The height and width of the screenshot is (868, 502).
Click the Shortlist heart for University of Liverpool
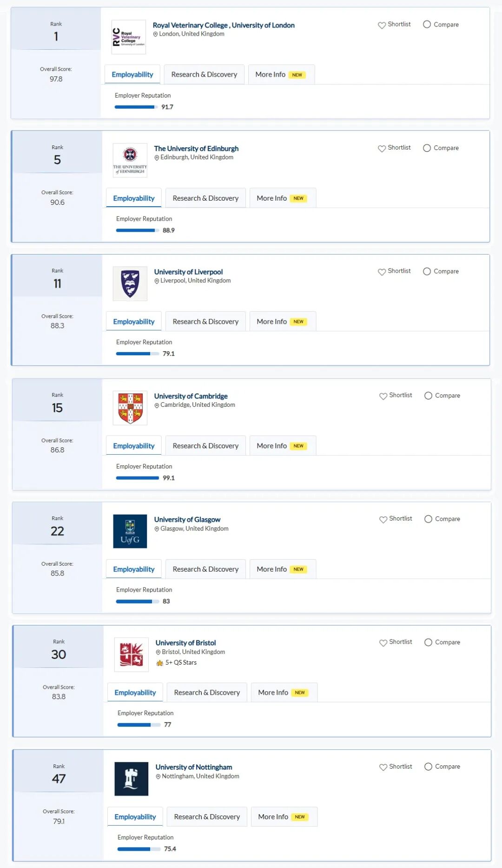click(382, 272)
